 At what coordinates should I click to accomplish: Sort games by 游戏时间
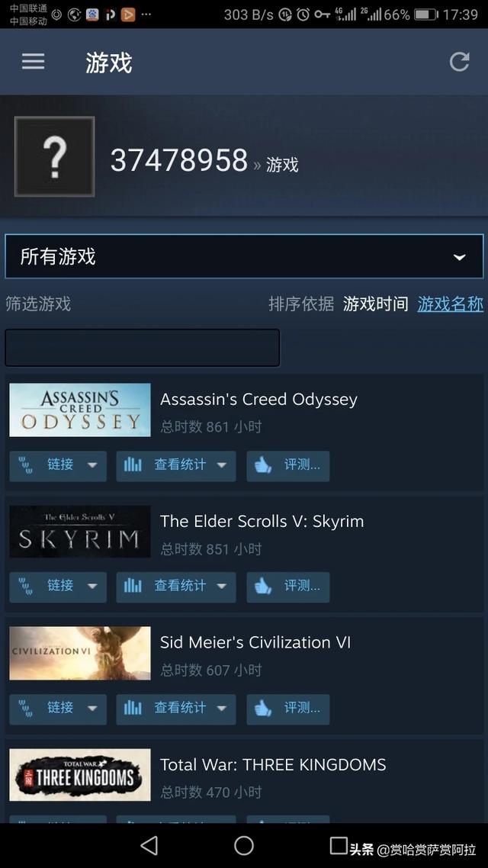click(x=376, y=304)
